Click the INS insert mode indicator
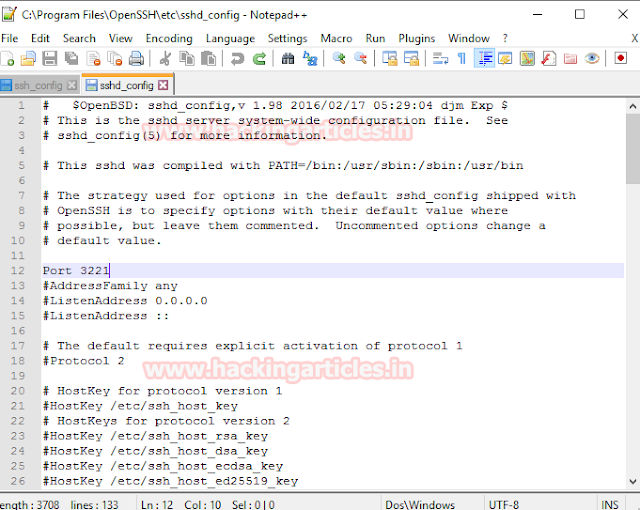 (x=610, y=505)
